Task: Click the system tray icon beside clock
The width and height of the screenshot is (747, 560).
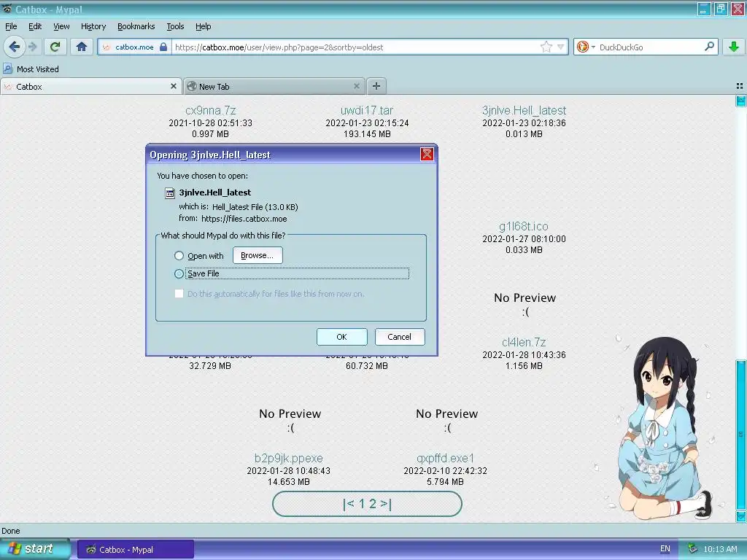Action: [692, 549]
